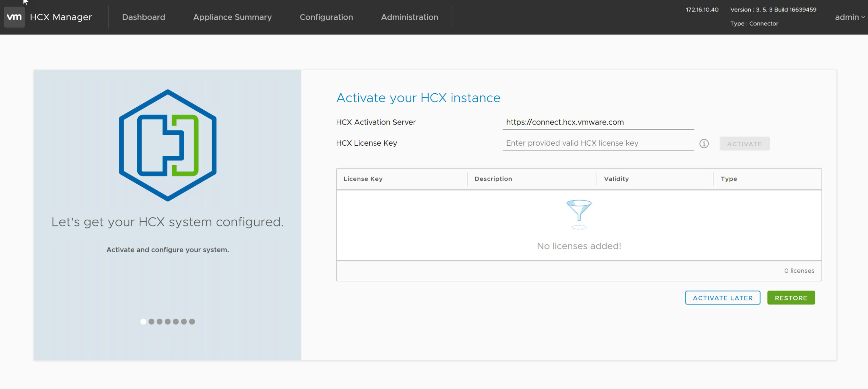Click the VMware vm logo icon

[x=14, y=17]
